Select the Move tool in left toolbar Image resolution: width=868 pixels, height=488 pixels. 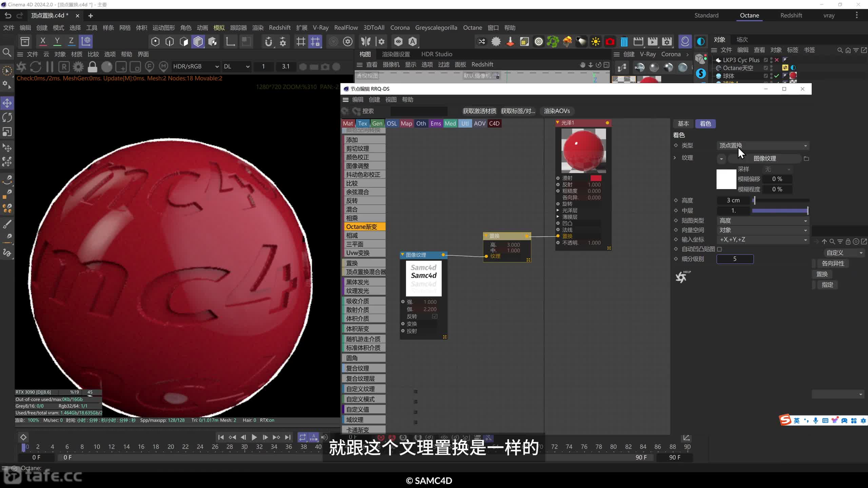click(x=7, y=103)
